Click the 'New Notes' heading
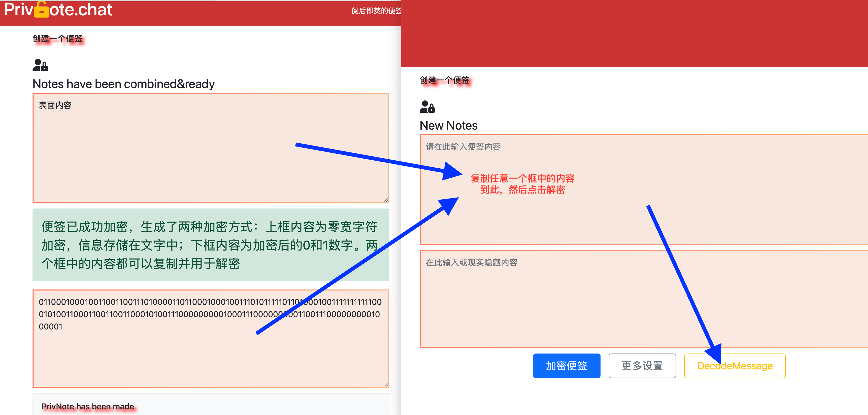868x415 pixels. pyautogui.click(x=449, y=126)
